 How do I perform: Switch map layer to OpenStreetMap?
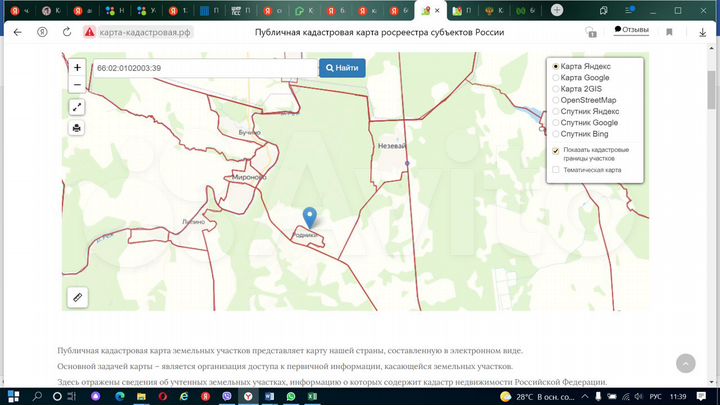point(556,100)
